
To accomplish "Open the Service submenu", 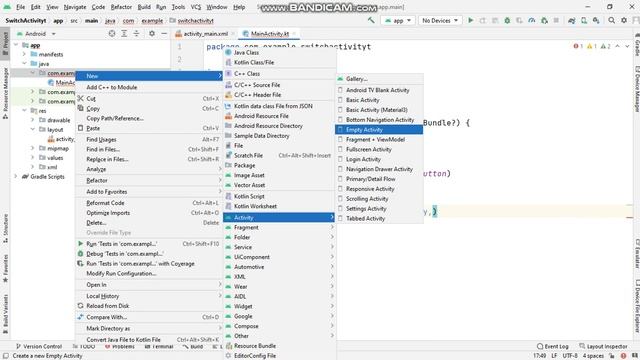I will coord(280,247).
